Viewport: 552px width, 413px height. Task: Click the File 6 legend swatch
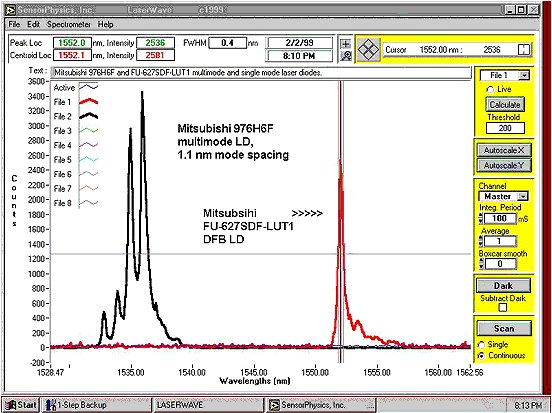[x=88, y=174]
